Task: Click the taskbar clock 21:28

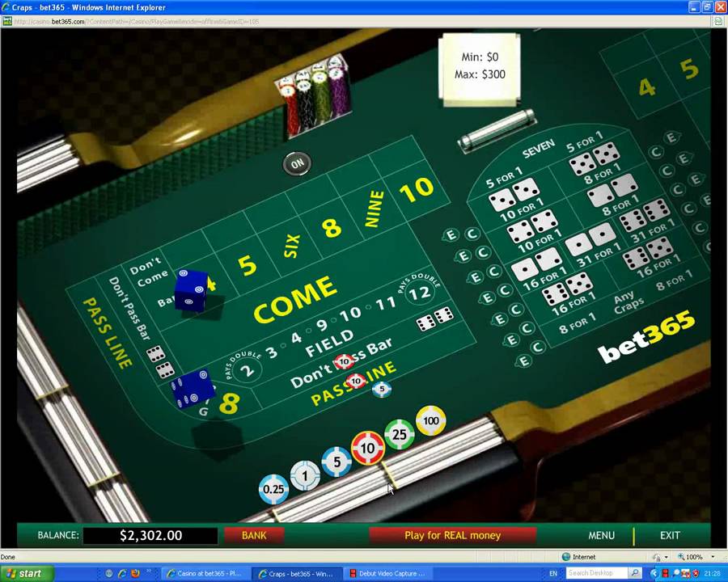Action: 712,574
